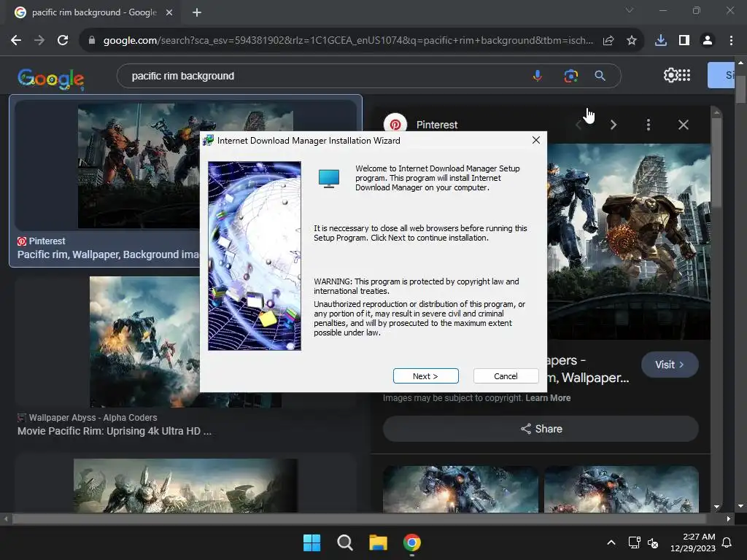Search by voice microphone icon
747x560 pixels.
tap(538, 76)
